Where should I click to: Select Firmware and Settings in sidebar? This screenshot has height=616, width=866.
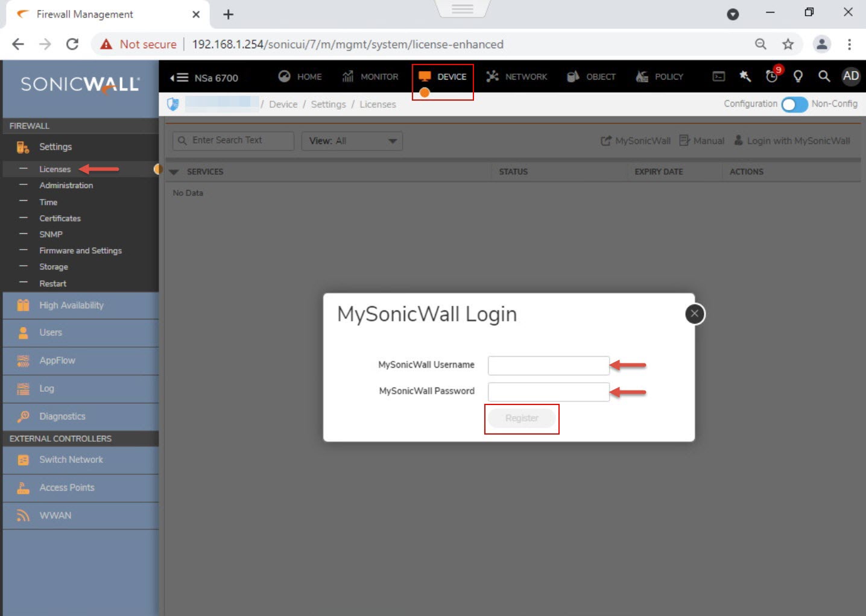tap(80, 251)
